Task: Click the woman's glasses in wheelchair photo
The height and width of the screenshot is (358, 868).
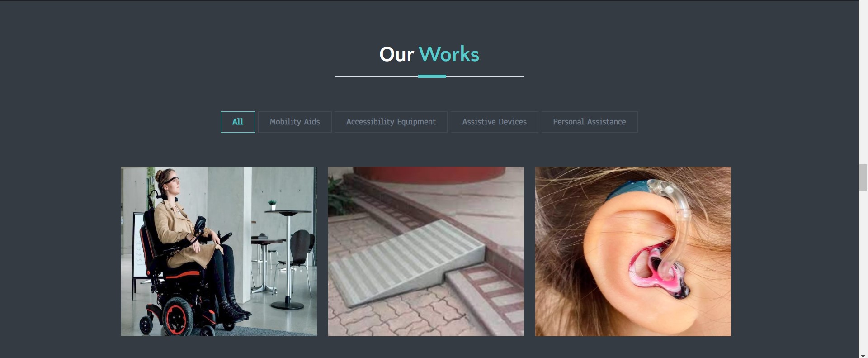Action: [171, 181]
